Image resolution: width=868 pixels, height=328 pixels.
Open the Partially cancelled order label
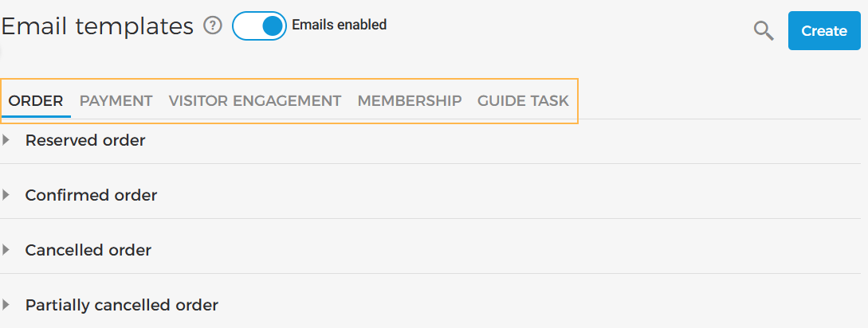(x=121, y=305)
